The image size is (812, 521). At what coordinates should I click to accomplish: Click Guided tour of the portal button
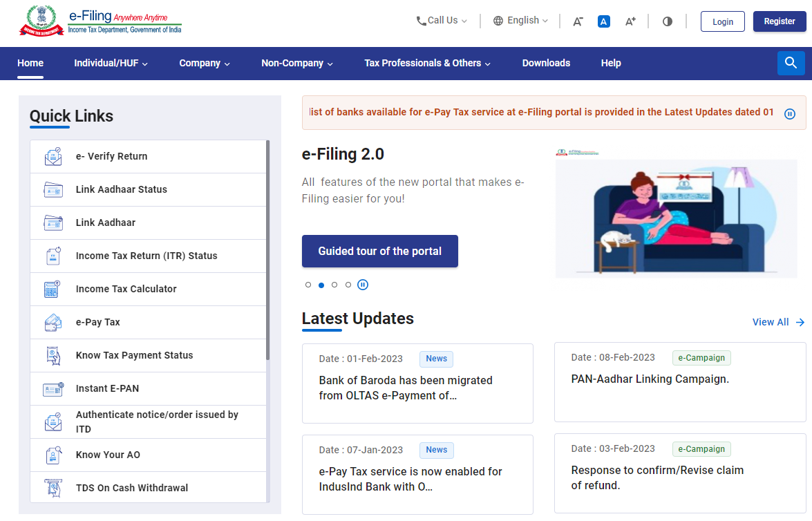[x=379, y=252]
